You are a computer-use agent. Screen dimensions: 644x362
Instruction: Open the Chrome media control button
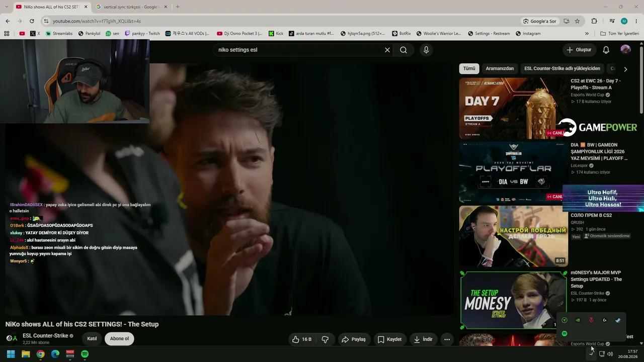click(612, 21)
